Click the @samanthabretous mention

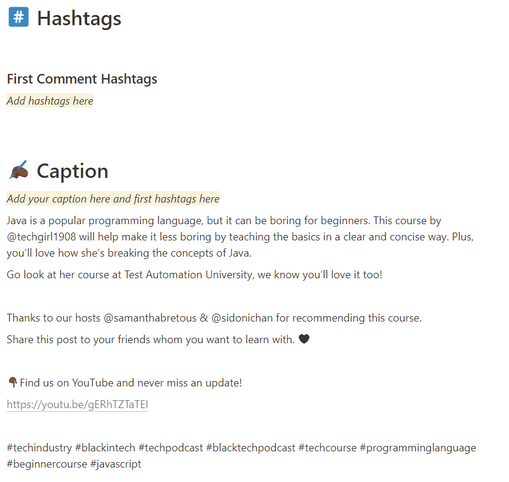click(x=150, y=318)
